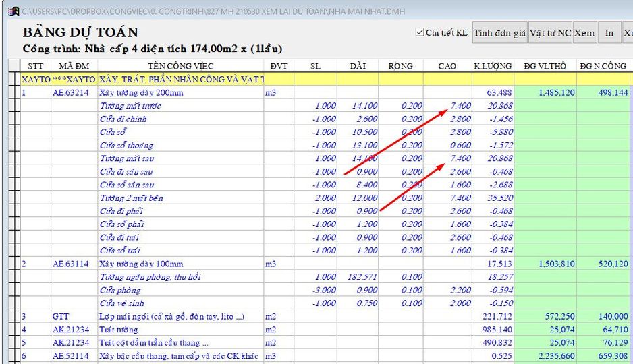The image size is (633, 364).
Task: Select row 1 code AE.63214
Action: [x=70, y=92]
